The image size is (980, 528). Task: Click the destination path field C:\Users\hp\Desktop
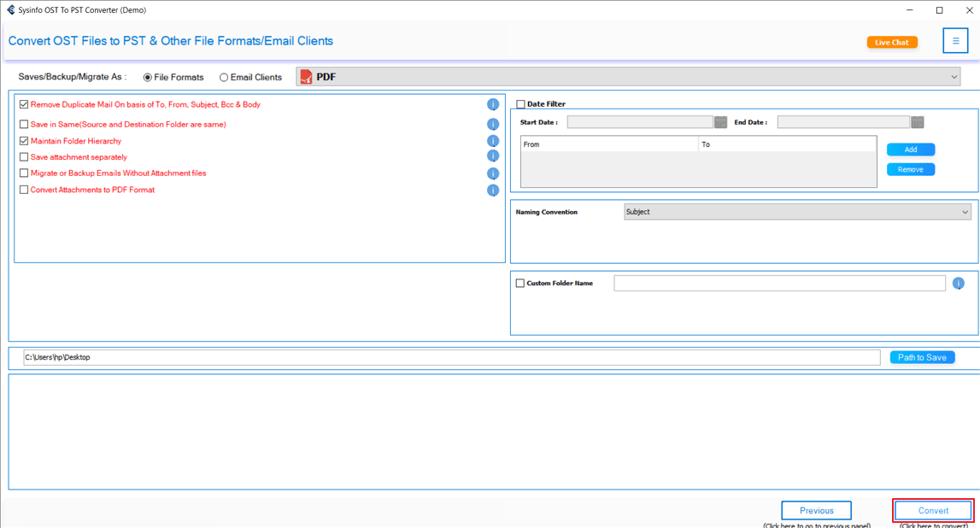click(452, 357)
